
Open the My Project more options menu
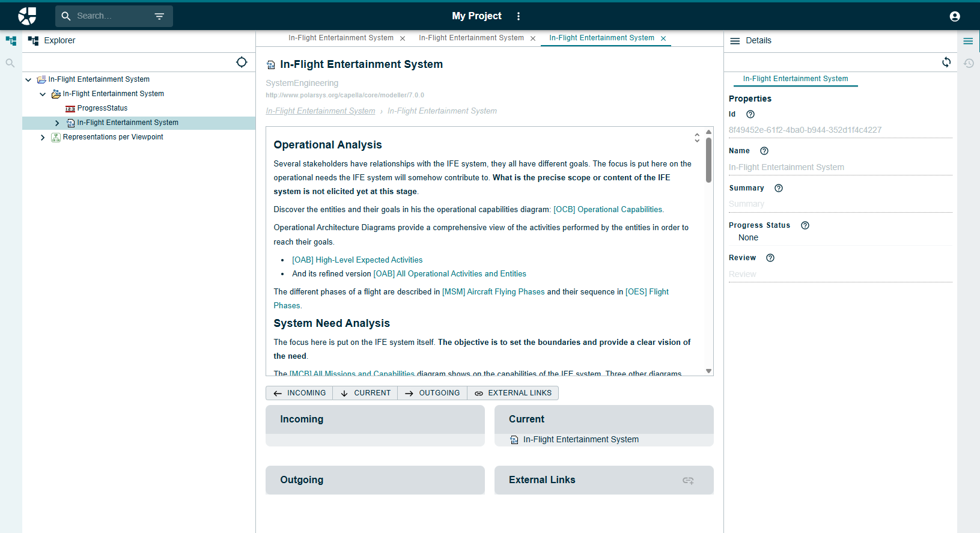pyautogui.click(x=519, y=16)
